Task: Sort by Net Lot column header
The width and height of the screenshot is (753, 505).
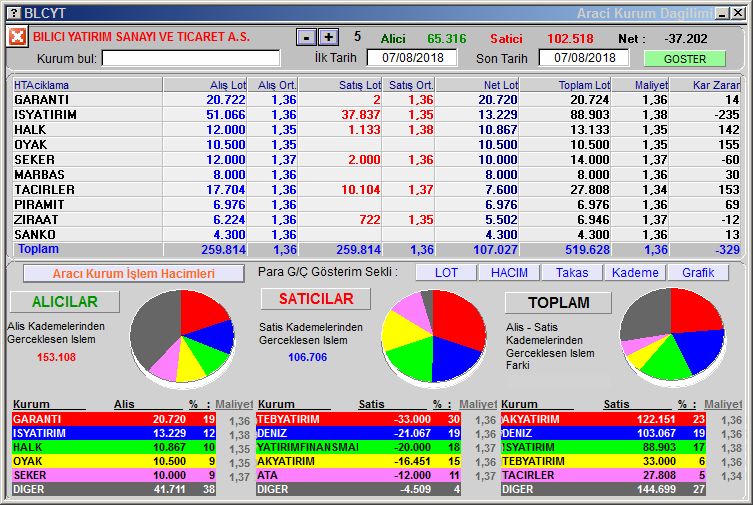Action: [477, 85]
